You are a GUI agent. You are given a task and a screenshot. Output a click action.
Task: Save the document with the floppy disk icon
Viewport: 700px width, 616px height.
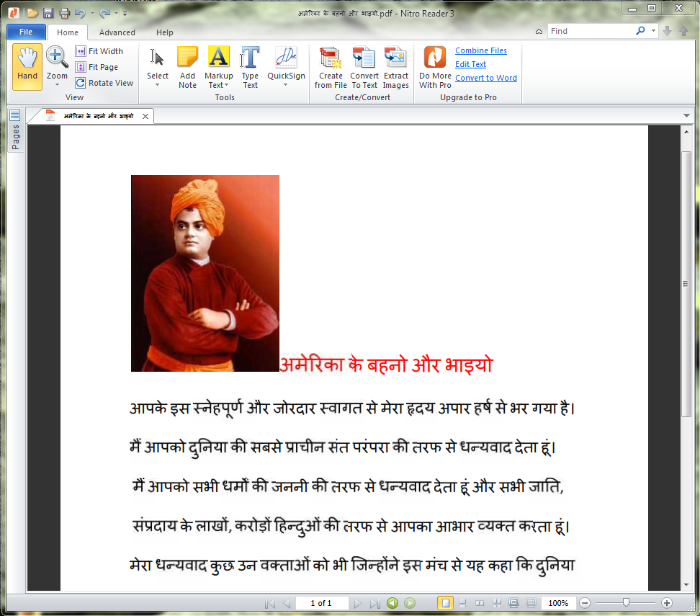click(48, 14)
